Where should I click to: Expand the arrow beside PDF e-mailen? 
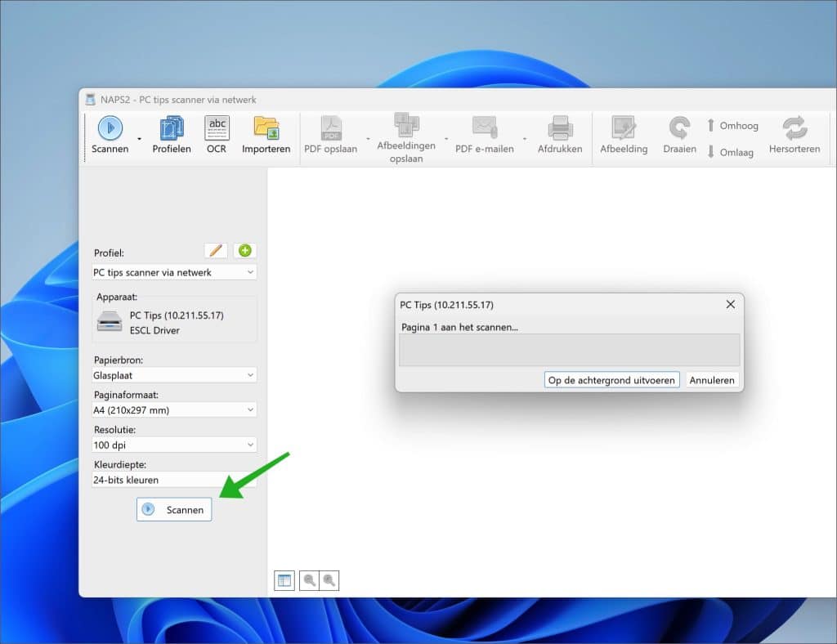(x=525, y=139)
